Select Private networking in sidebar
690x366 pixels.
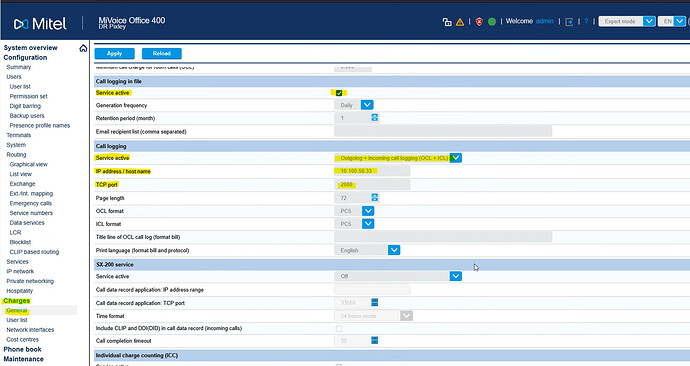(30, 281)
